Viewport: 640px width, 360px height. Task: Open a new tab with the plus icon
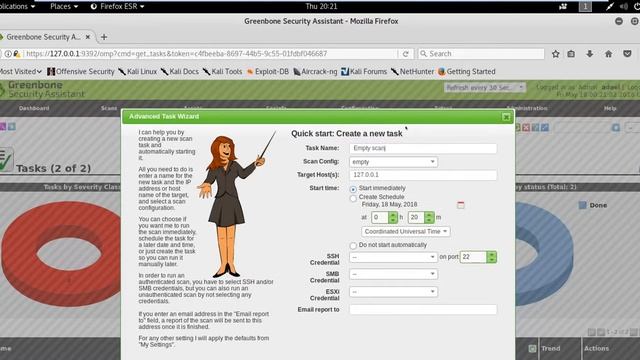pos(104,37)
